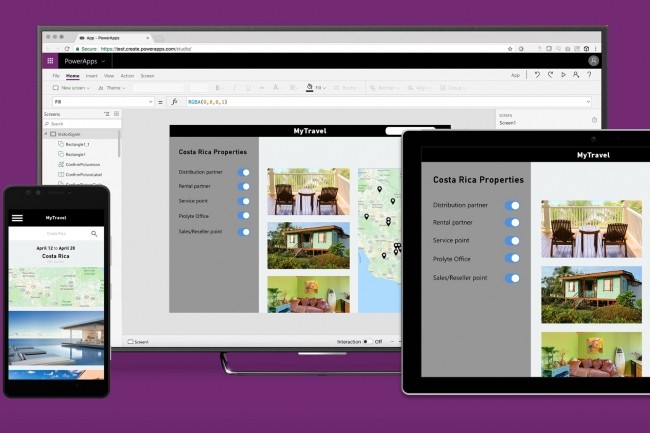Tap the search magnifier on the phone

(94, 234)
